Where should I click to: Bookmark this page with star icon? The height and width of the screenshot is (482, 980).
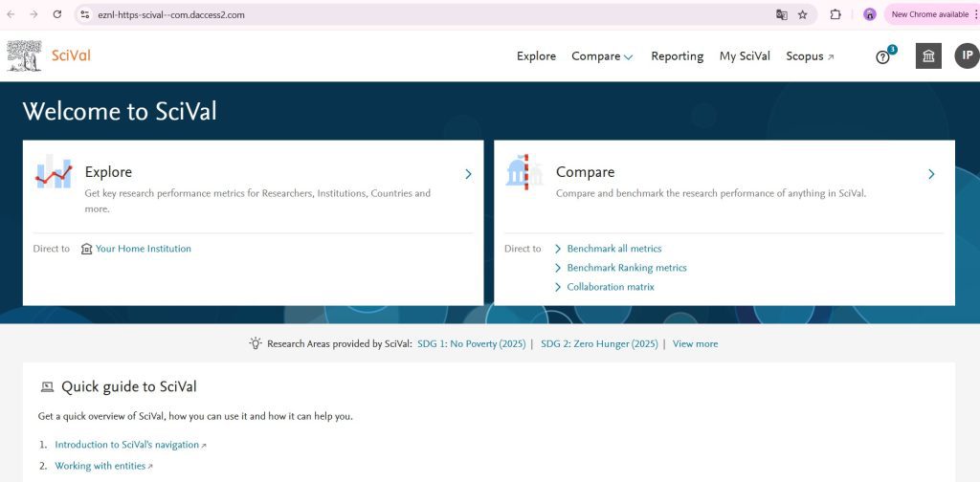pyautogui.click(x=803, y=14)
